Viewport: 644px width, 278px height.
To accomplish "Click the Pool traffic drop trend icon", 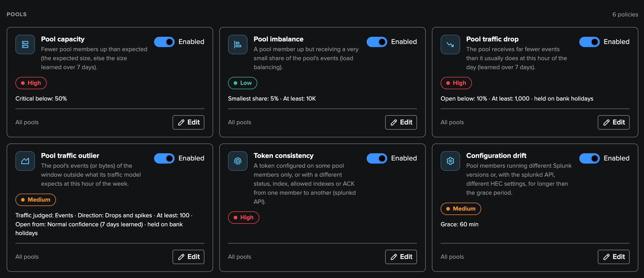I will click(x=450, y=44).
